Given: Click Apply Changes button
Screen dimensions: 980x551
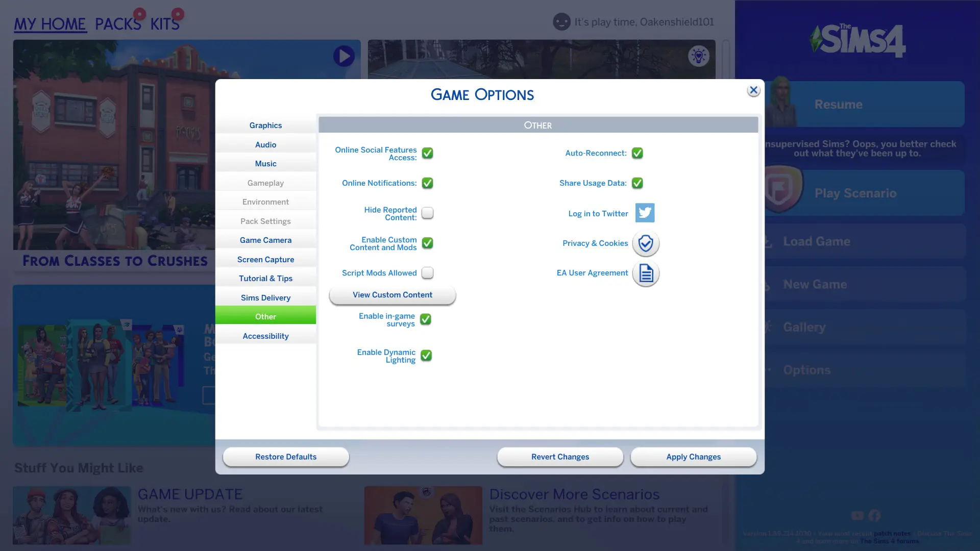Looking at the screenshot, I should point(693,457).
